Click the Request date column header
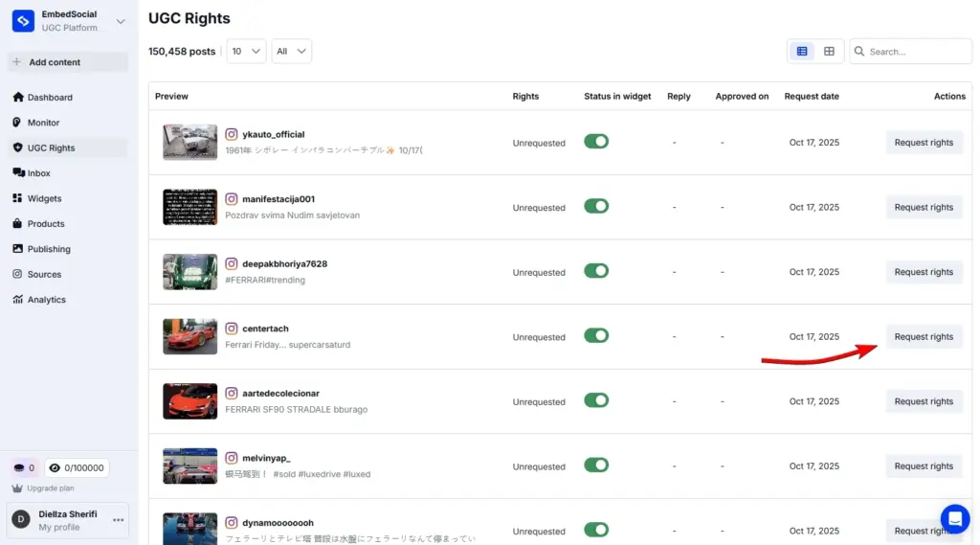Image resolution: width=980 pixels, height=545 pixels. coord(812,97)
